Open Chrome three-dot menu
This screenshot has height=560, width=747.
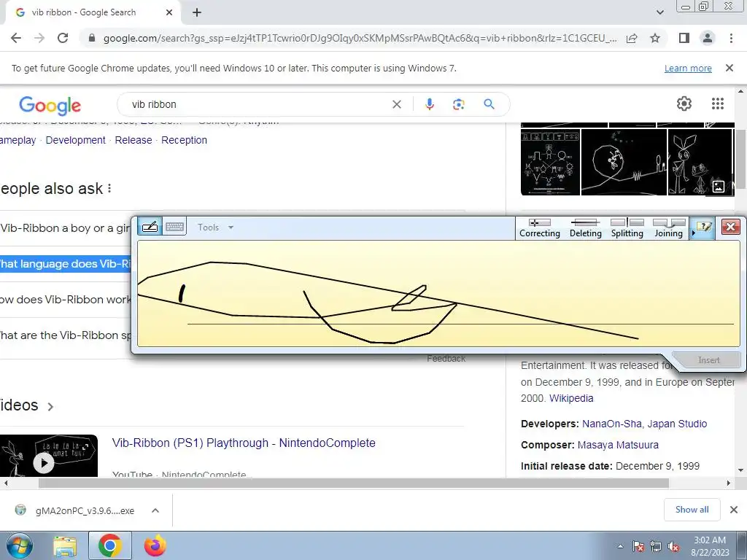[x=731, y=38]
